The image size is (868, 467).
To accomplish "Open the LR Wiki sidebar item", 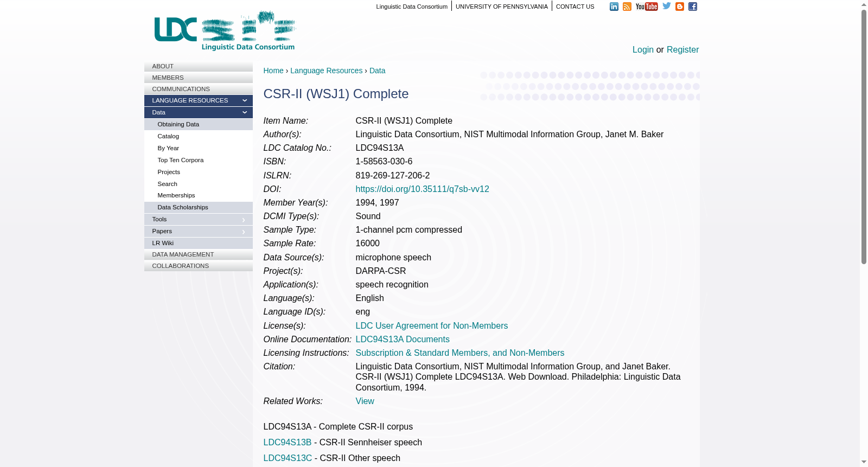I will [x=199, y=243].
